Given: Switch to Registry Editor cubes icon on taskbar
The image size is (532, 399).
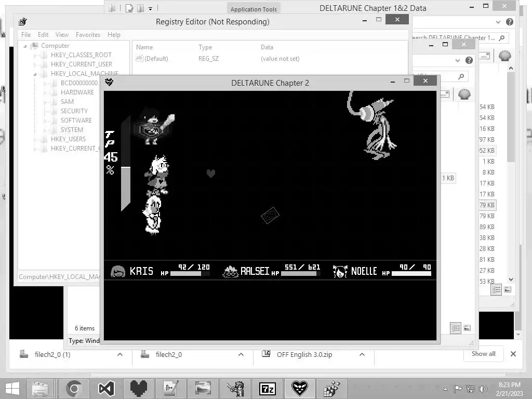Looking at the screenshot, I should (331, 389).
